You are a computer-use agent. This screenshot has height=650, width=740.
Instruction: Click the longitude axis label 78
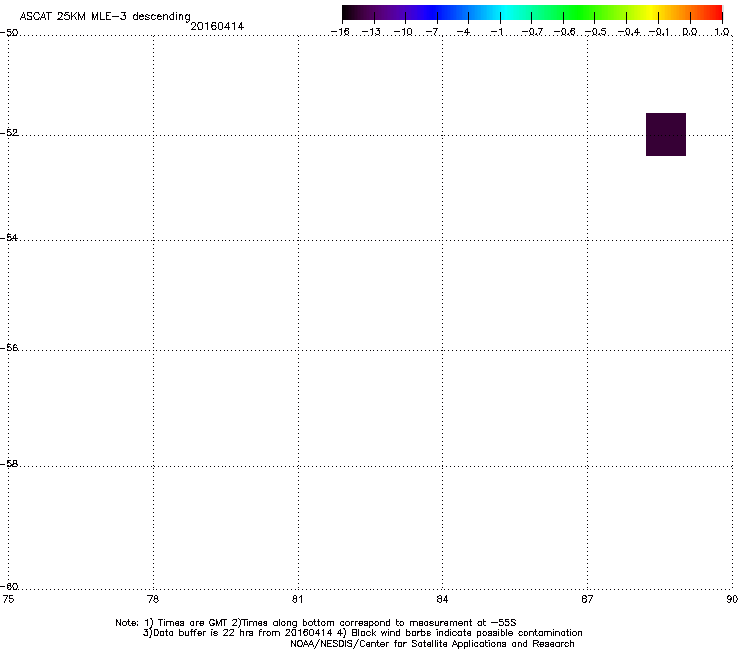[153, 599]
